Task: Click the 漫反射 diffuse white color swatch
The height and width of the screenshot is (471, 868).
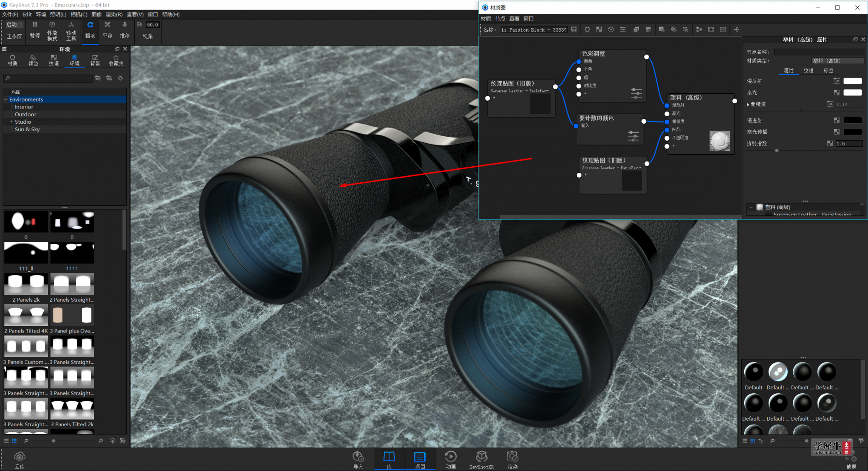Action: [x=852, y=81]
